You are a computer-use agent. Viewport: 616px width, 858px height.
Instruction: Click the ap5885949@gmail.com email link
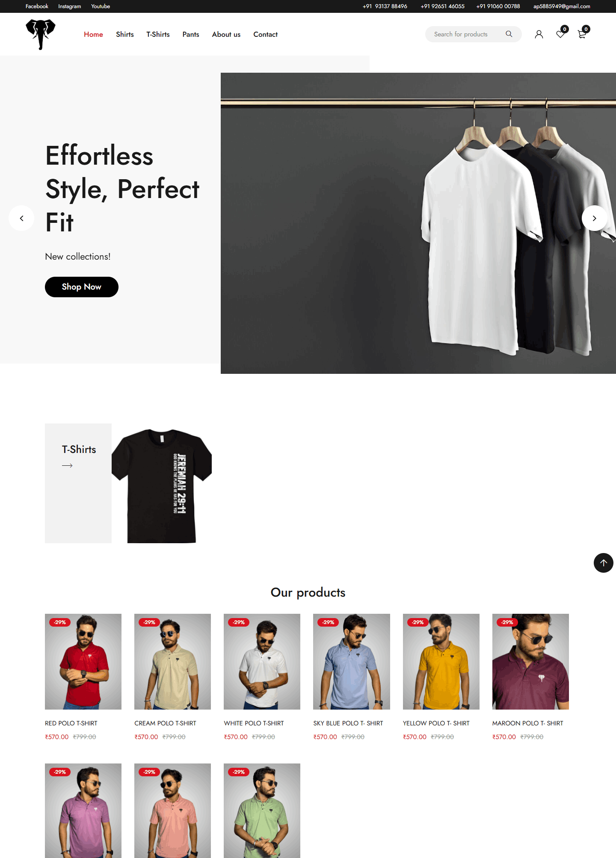pos(562,6)
